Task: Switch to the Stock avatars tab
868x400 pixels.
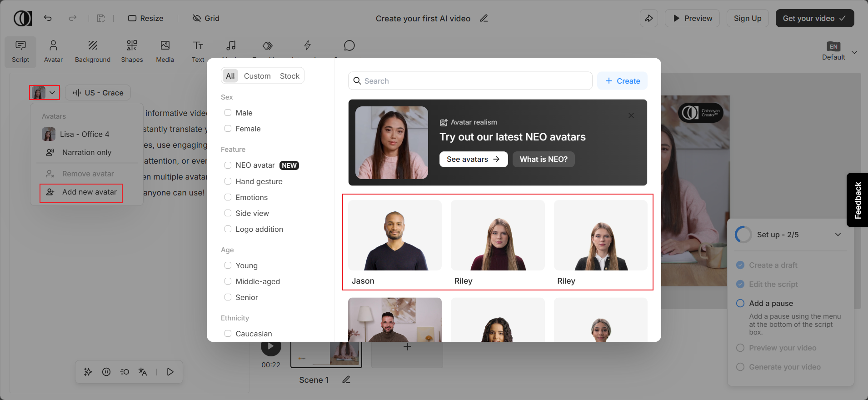Action: 289,76
